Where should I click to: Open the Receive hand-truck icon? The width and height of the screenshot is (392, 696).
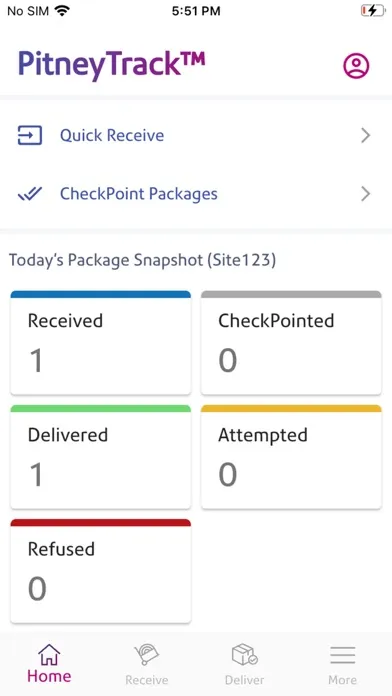coord(147,655)
